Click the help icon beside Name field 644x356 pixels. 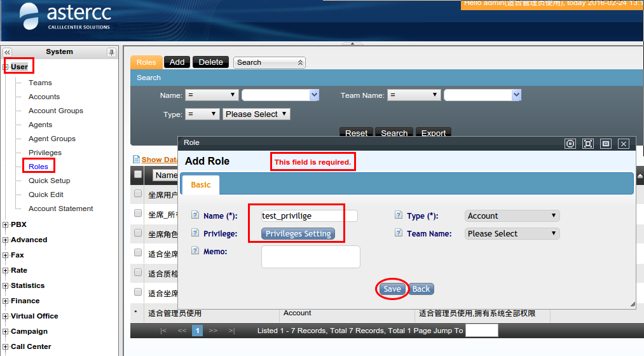(x=195, y=216)
